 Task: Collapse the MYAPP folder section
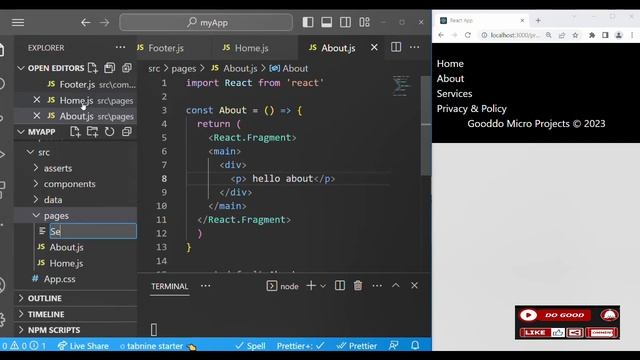tap(21, 132)
